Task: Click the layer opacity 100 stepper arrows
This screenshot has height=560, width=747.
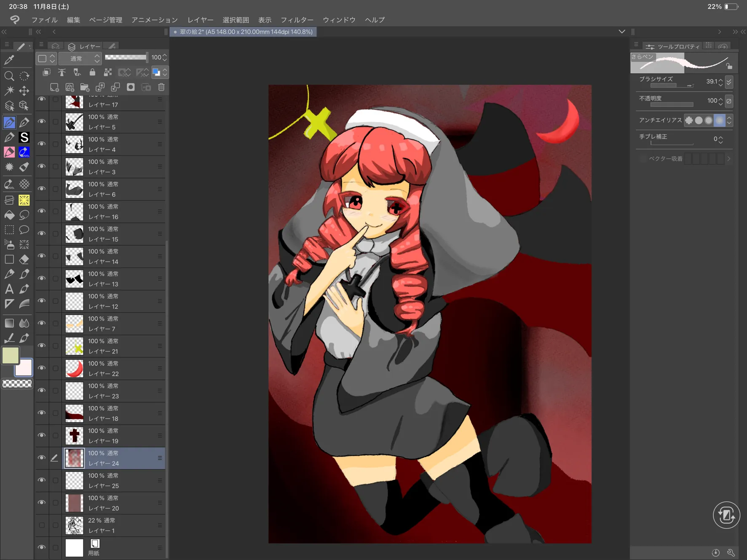Action: (x=165, y=57)
